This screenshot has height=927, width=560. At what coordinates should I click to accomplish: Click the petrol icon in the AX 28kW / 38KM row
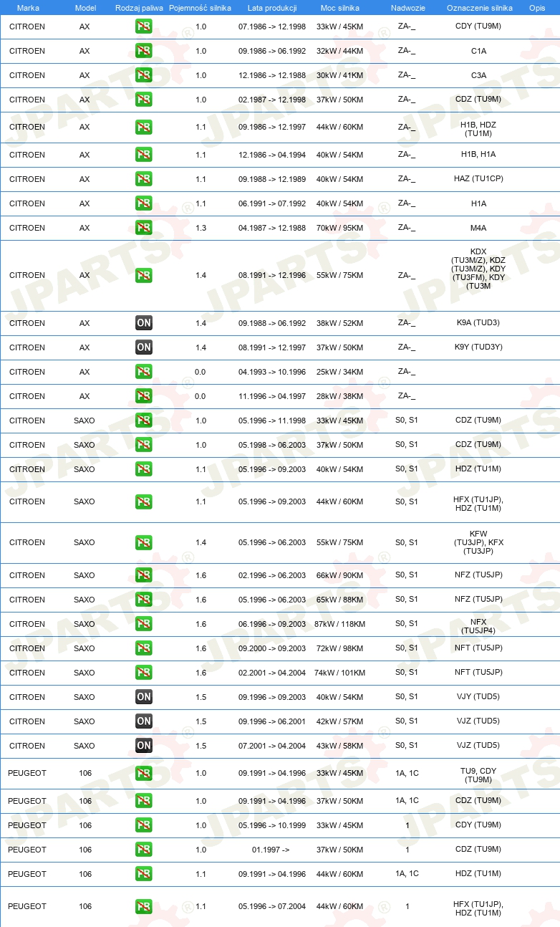coord(144,396)
